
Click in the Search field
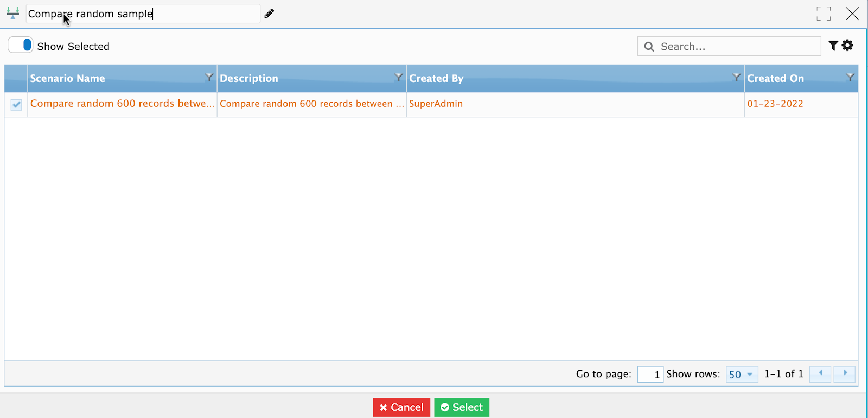(x=729, y=46)
